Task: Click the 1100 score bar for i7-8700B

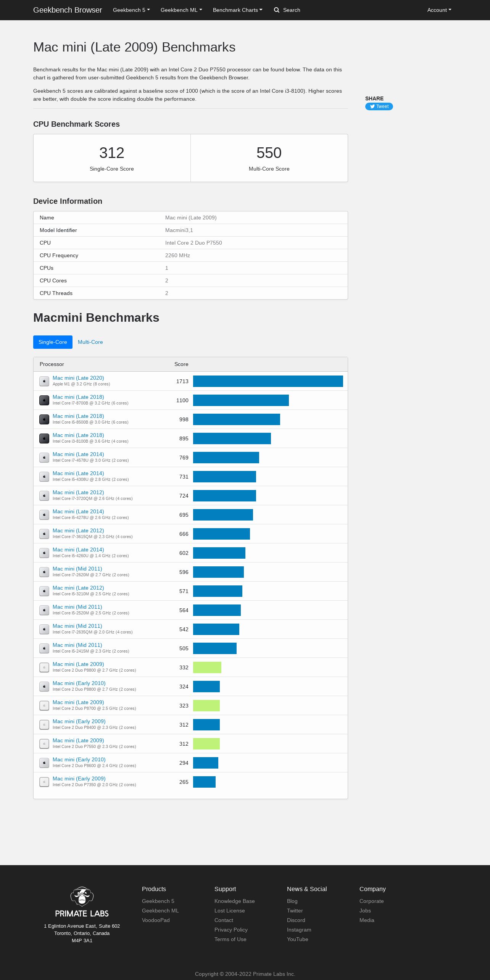Action: click(x=241, y=400)
